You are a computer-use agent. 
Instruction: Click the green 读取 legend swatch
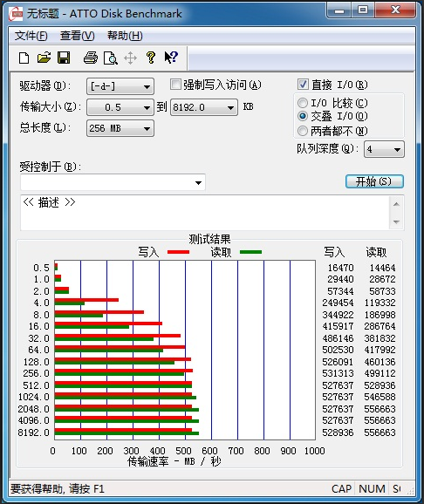251,252
